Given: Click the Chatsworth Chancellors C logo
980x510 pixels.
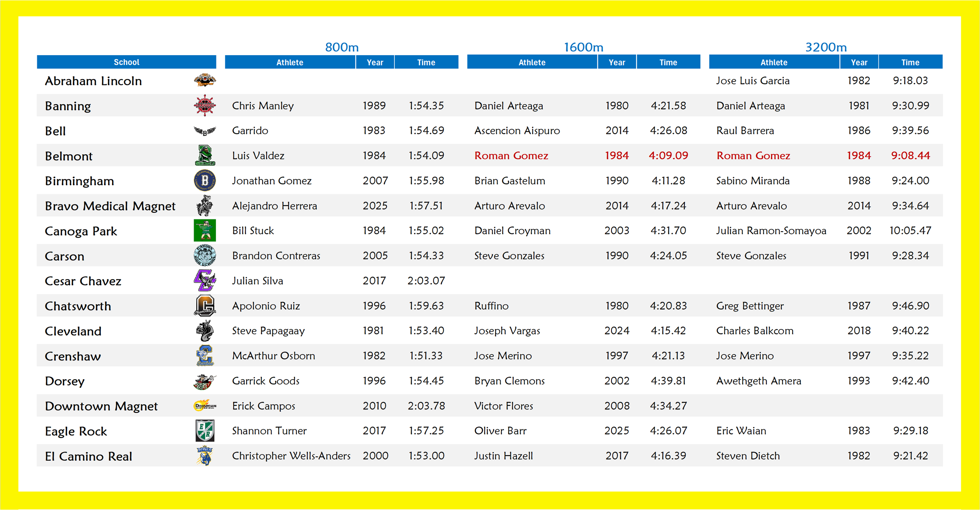Looking at the screenshot, I should coord(205,306).
